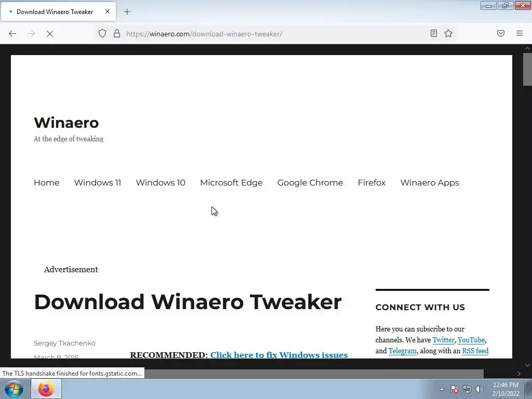Stop loading the page
This screenshot has height=399, width=532.
pyautogui.click(x=50, y=34)
